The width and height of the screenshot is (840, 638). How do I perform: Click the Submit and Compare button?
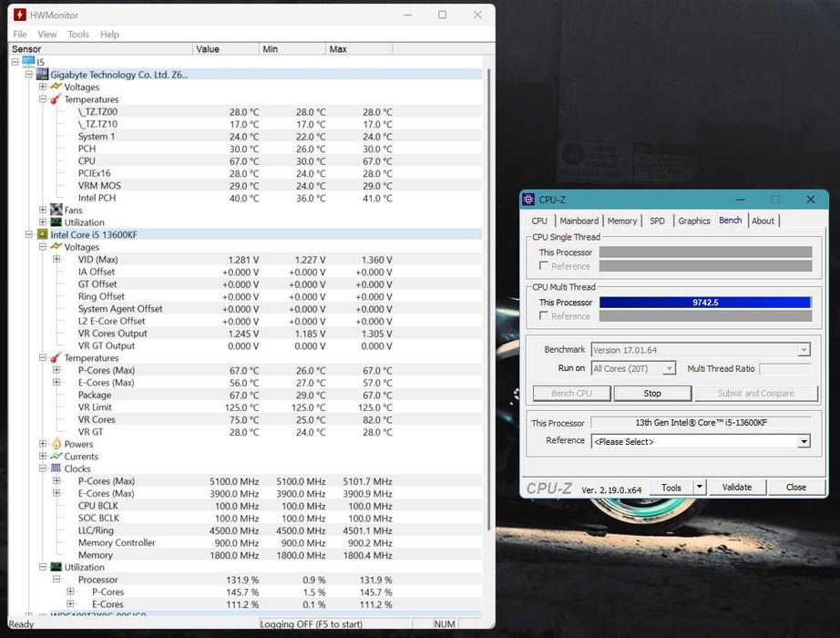click(756, 393)
